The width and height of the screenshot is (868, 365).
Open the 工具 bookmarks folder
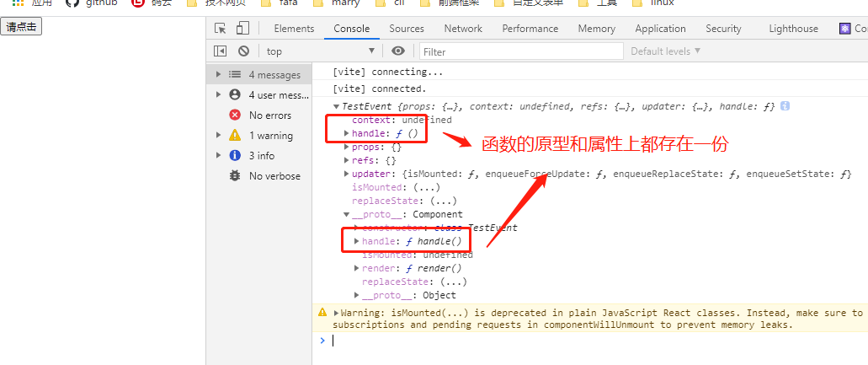pos(599,3)
